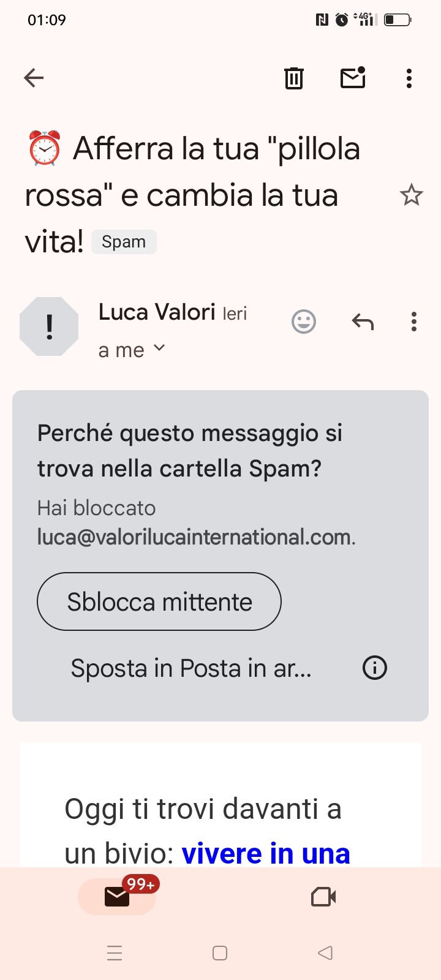Star this spam message
This screenshot has width=441, height=980.
411,195
